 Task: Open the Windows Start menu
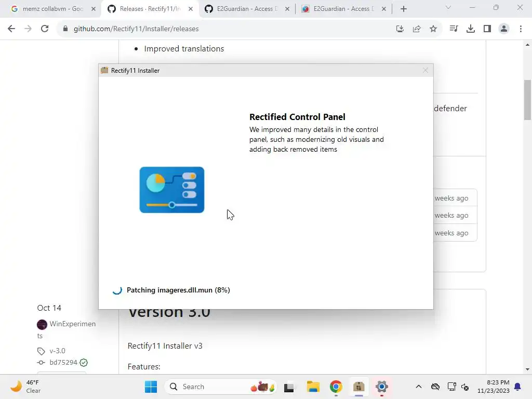151,387
